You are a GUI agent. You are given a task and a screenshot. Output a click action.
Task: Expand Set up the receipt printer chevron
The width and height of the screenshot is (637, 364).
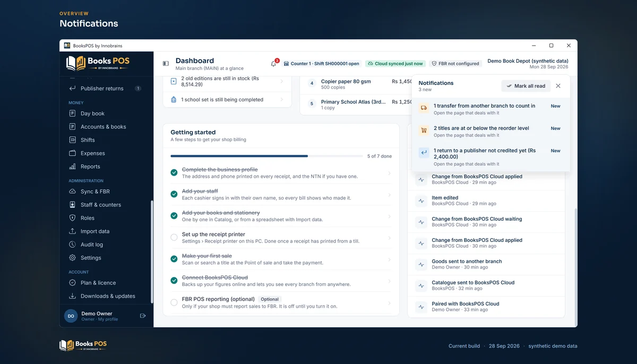click(389, 238)
